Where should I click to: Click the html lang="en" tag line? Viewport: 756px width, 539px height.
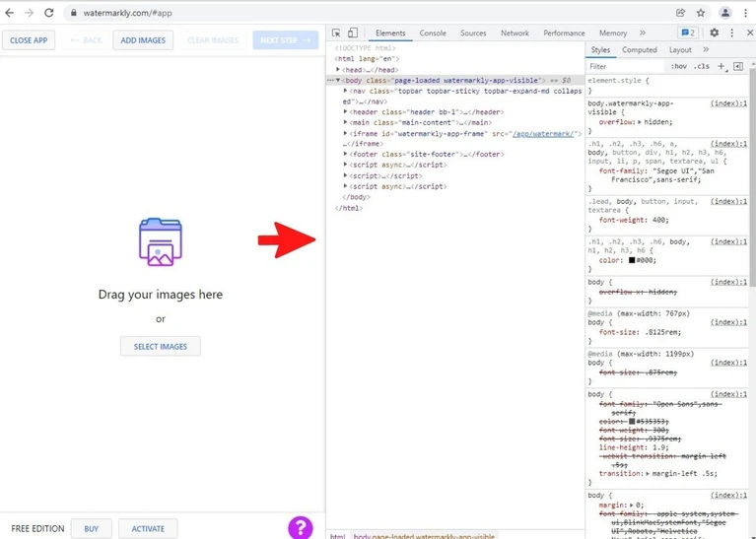click(x=367, y=59)
